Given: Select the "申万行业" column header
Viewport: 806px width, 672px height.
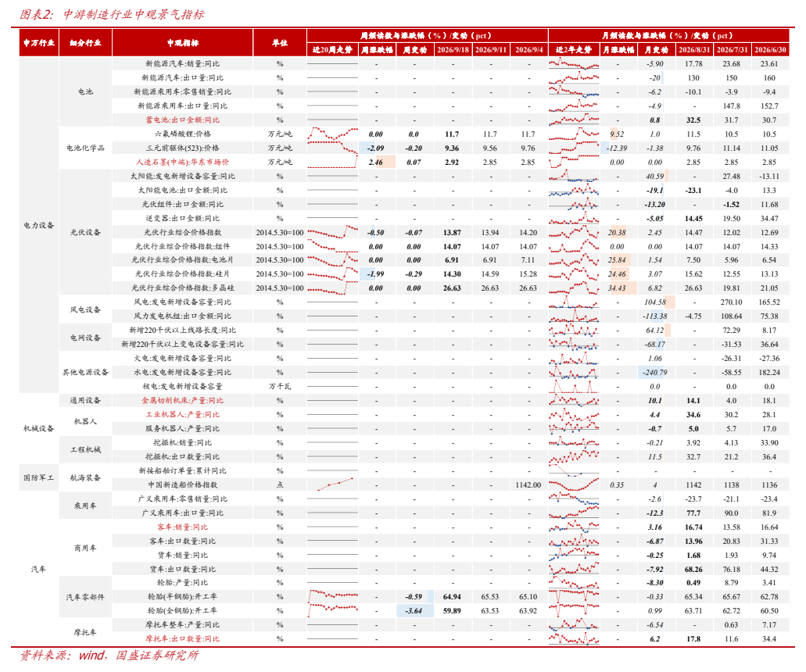Looking at the screenshot, I should point(39,43).
